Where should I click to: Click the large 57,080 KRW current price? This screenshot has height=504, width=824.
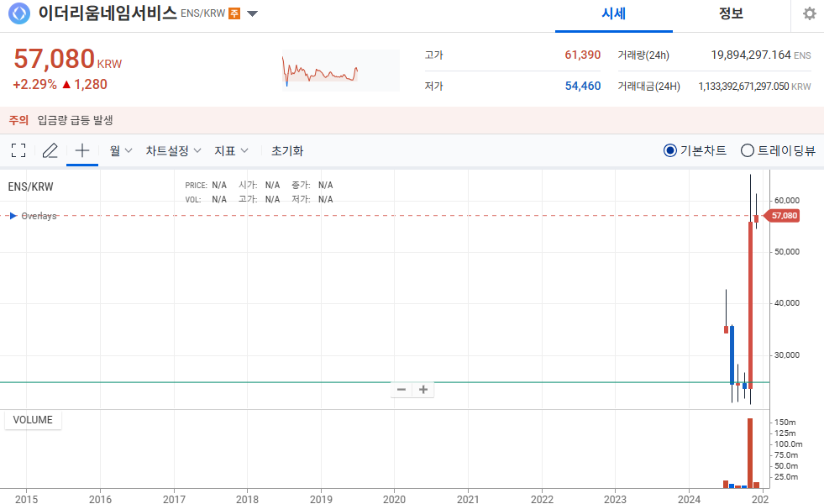point(68,59)
